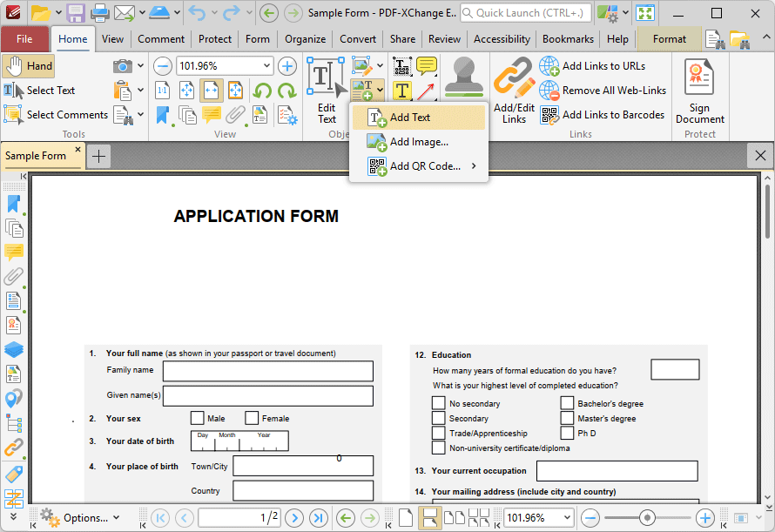Check the Female checkbox
The image size is (775, 532).
(x=252, y=418)
